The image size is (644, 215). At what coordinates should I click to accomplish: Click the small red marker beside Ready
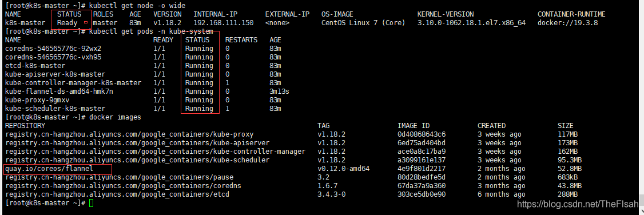point(86,22)
